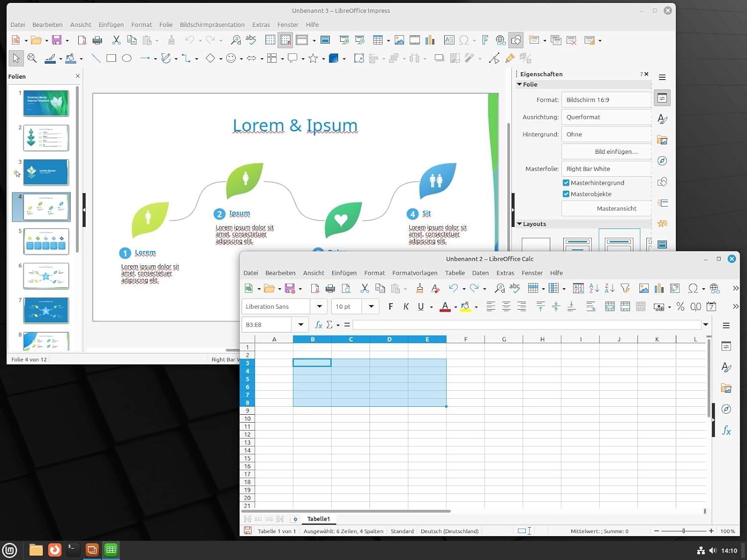Open the Navigator in Calc sidebar
The width and height of the screenshot is (747, 560).
point(726,409)
